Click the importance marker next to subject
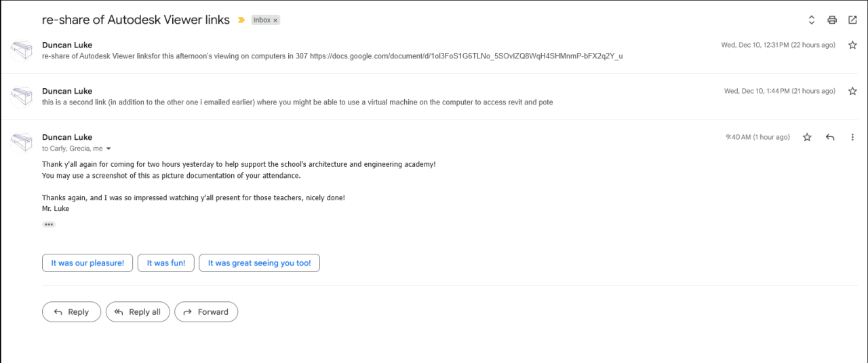Image resolution: width=868 pixels, height=363 pixels. pos(241,20)
